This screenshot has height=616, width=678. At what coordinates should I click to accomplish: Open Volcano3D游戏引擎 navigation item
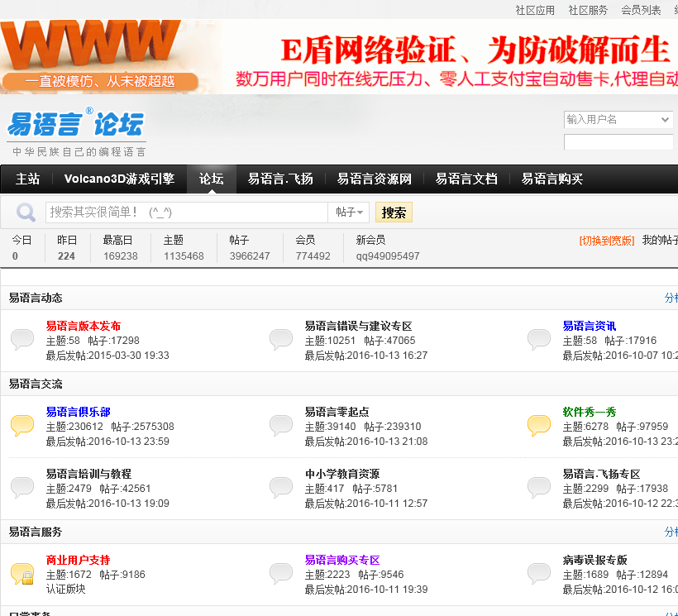[x=119, y=179]
